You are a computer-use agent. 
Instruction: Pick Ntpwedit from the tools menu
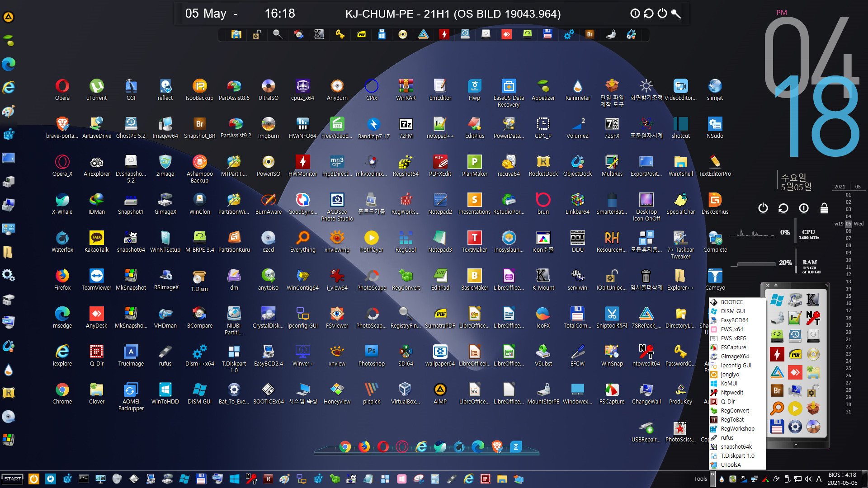coord(737,392)
